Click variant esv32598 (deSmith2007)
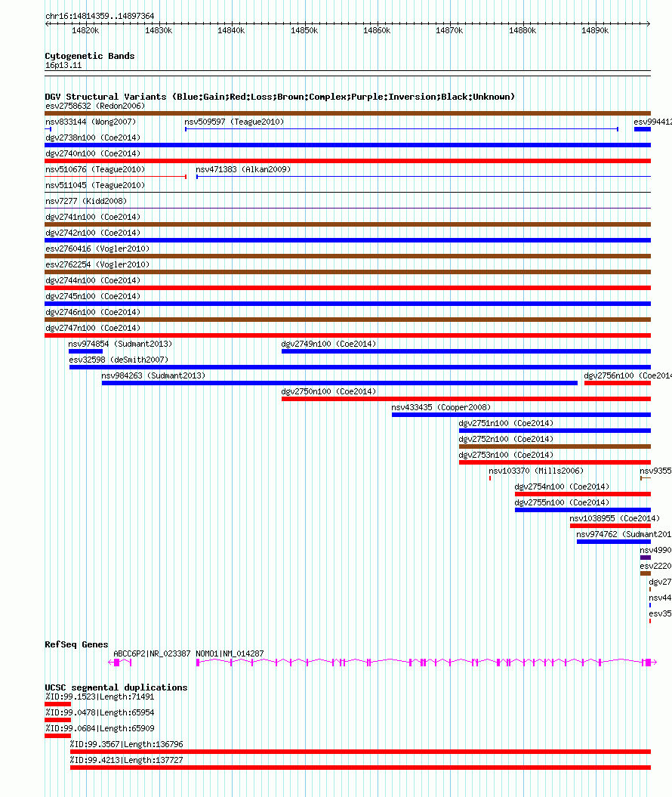The height and width of the screenshot is (797, 672). pyautogui.click(x=119, y=360)
